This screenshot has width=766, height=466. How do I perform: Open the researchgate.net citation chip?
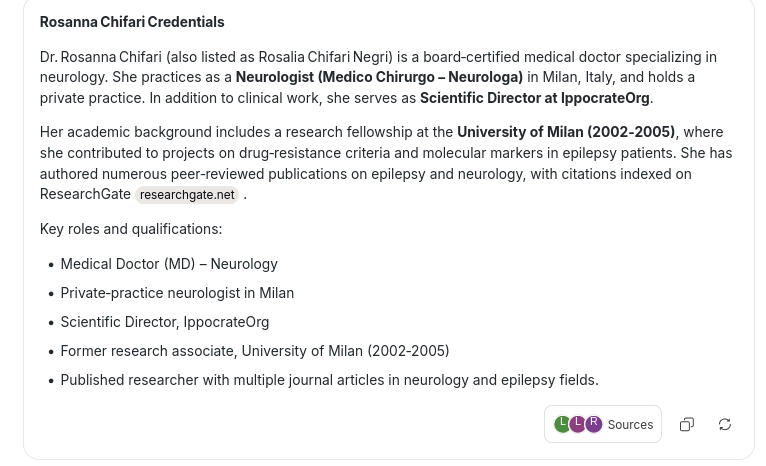pyautogui.click(x=187, y=195)
